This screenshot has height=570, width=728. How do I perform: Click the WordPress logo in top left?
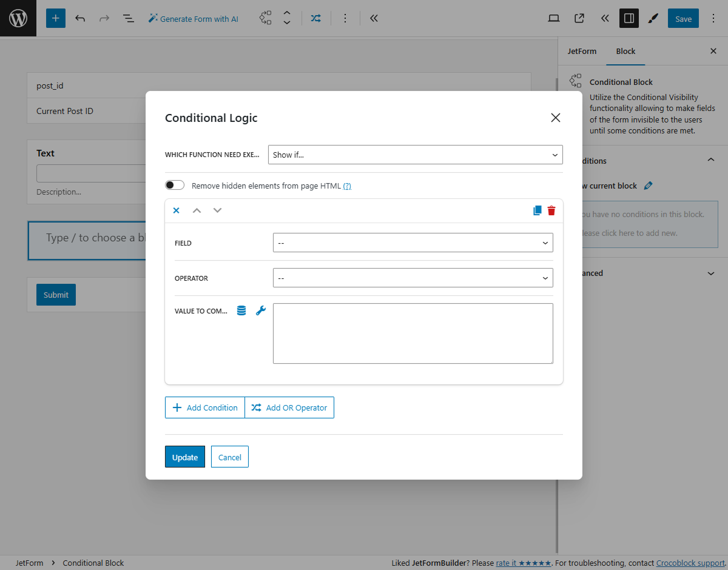18,18
